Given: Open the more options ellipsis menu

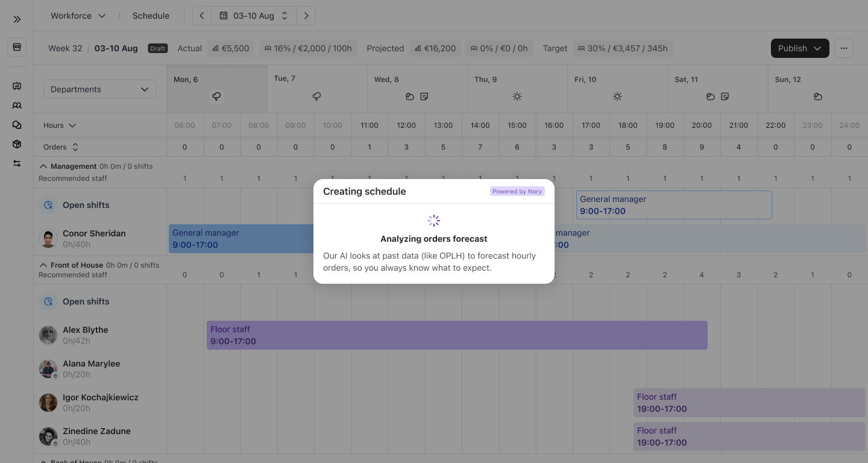Looking at the screenshot, I should 843,48.
